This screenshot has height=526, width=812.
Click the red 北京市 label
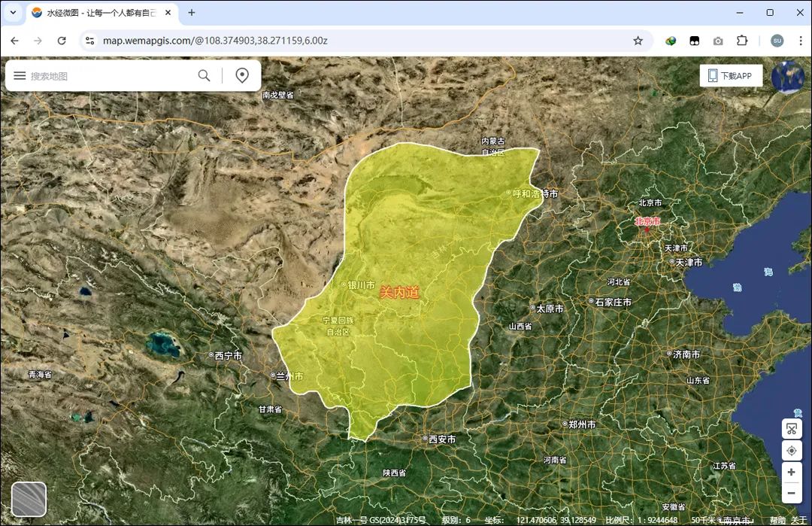647,221
